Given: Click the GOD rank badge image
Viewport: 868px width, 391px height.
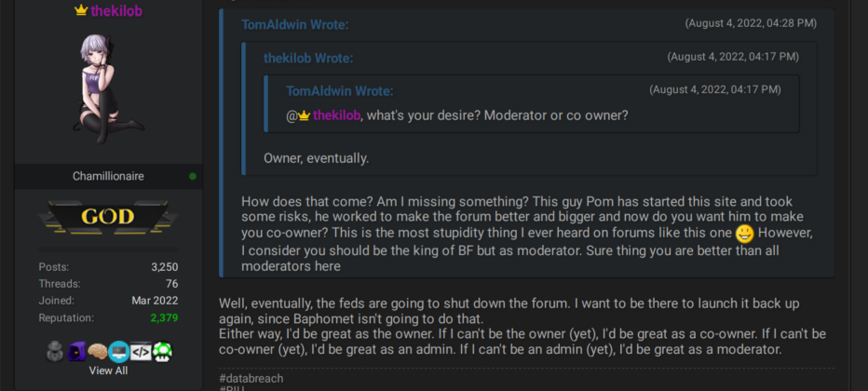Looking at the screenshot, I should coord(108,217).
